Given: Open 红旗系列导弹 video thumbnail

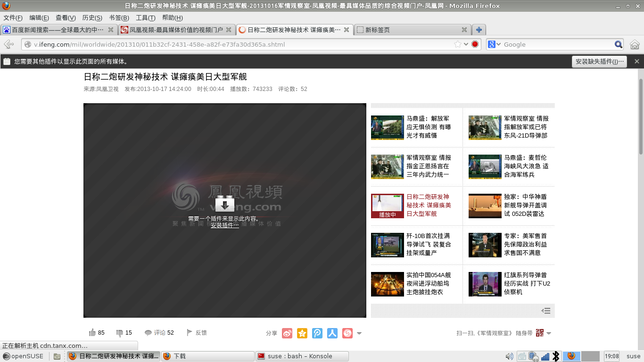Looking at the screenshot, I should click(x=485, y=284).
